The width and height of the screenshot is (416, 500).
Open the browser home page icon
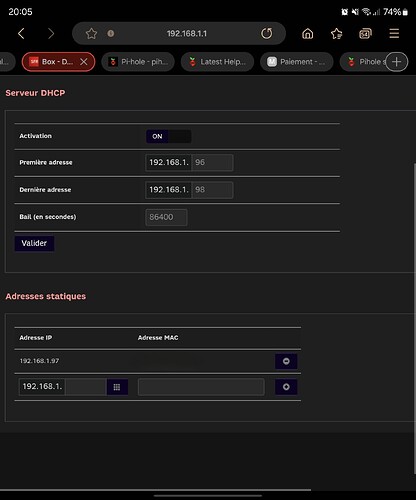307,33
